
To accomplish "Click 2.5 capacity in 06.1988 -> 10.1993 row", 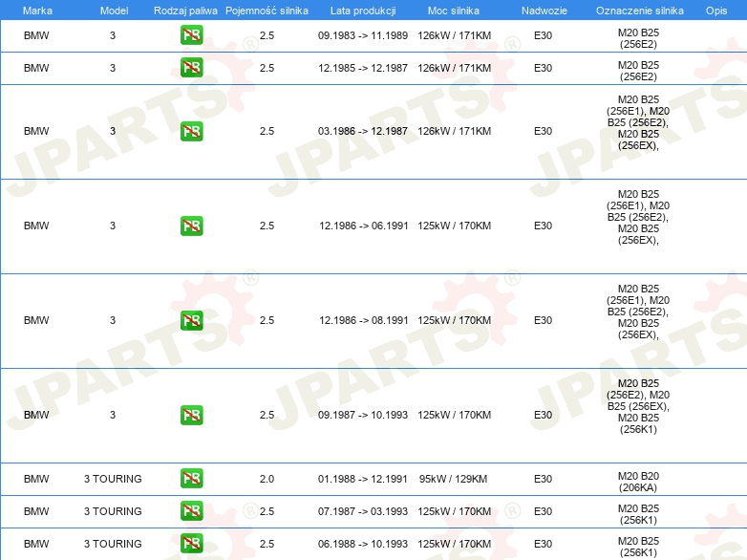I will [267, 544].
